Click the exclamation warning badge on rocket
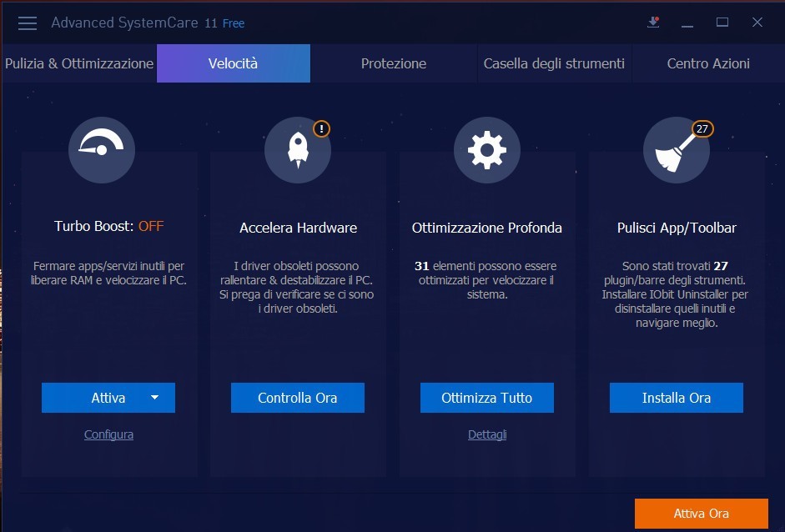 click(321, 128)
